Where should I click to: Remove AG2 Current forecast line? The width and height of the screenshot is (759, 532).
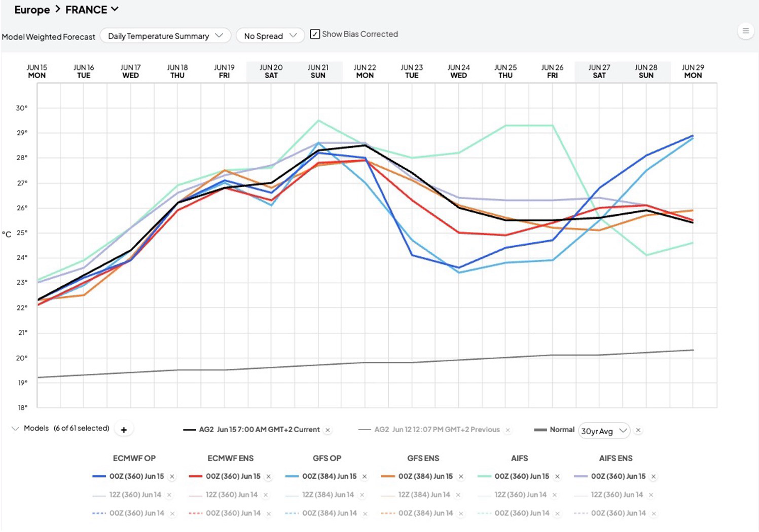[x=328, y=430]
